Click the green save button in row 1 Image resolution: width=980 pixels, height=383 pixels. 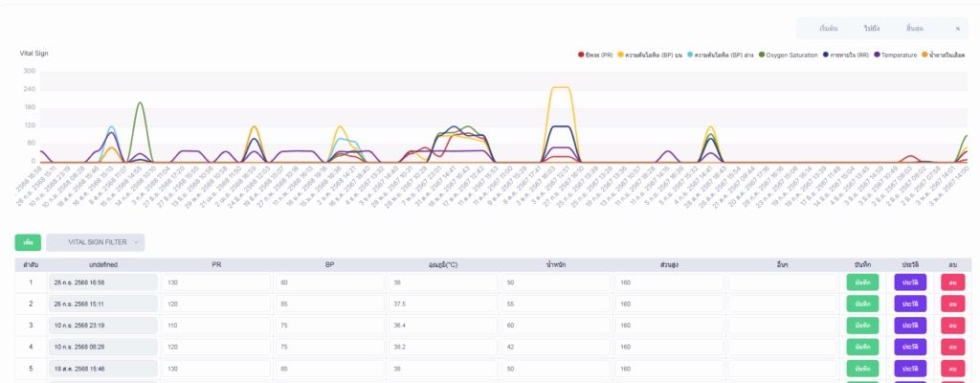tap(861, 282)
